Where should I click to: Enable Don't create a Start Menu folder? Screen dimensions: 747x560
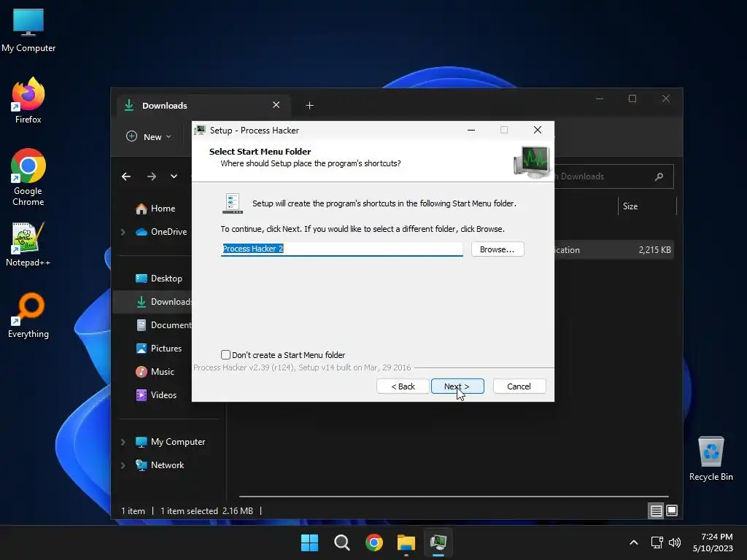tap(226, 355)
